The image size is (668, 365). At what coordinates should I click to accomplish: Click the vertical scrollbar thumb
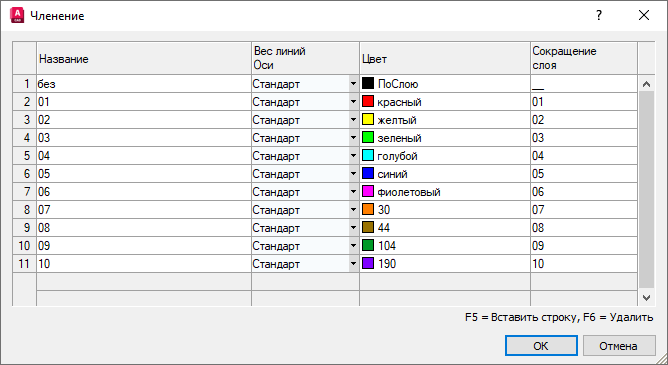646,189
